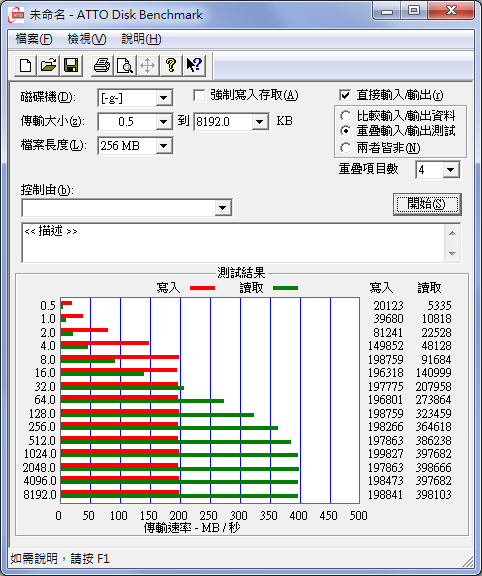Expand the 磁碟機 drive dropdown
Screen dimensions: 482x576
(163, 98)
